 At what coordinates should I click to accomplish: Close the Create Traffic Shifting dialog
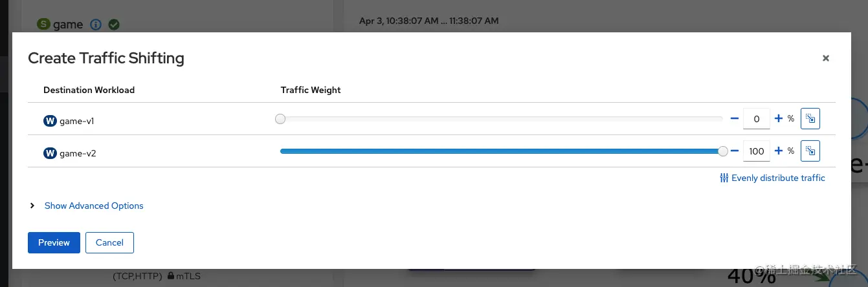click(x=826, y=58)
